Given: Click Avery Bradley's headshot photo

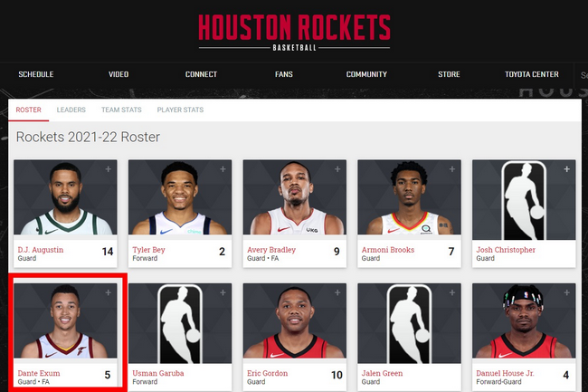Looking at the screenshot, I should (295, 197).
